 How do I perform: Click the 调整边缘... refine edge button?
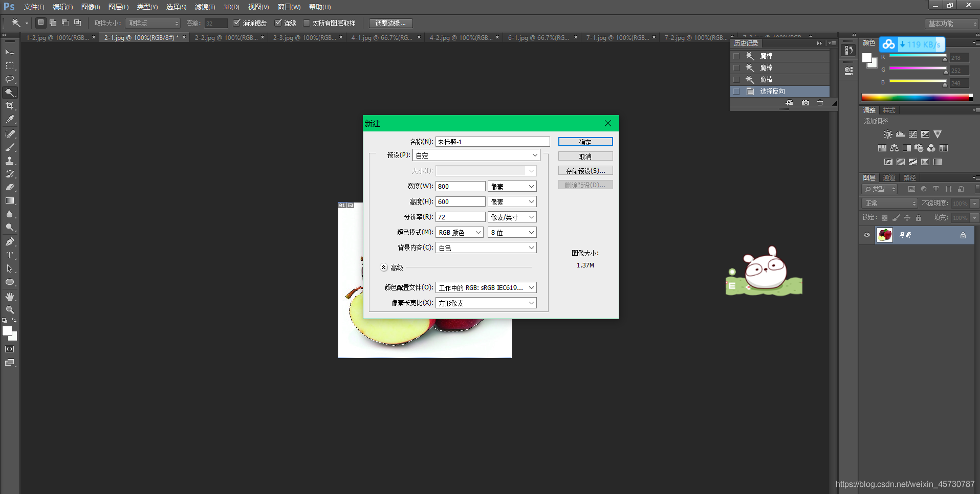(391, 23)
